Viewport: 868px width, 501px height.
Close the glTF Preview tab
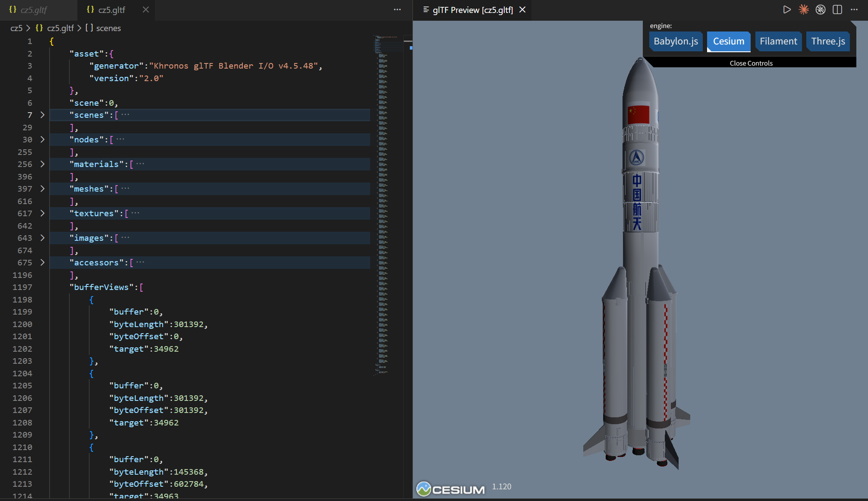522,9
